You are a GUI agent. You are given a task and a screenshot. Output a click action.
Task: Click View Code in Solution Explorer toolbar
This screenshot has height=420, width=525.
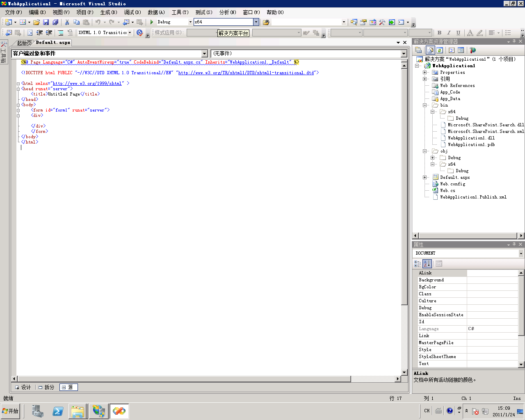coord(452,50)
